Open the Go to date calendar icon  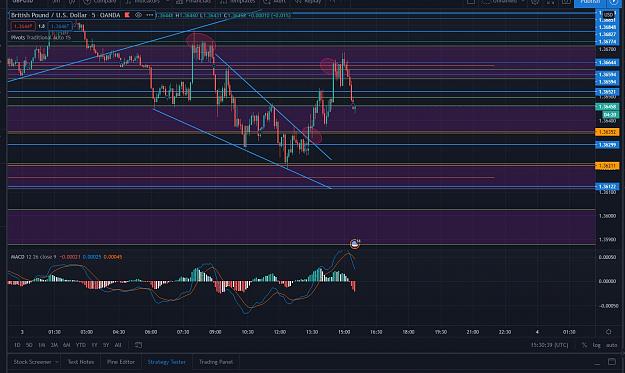coord(138,345)
